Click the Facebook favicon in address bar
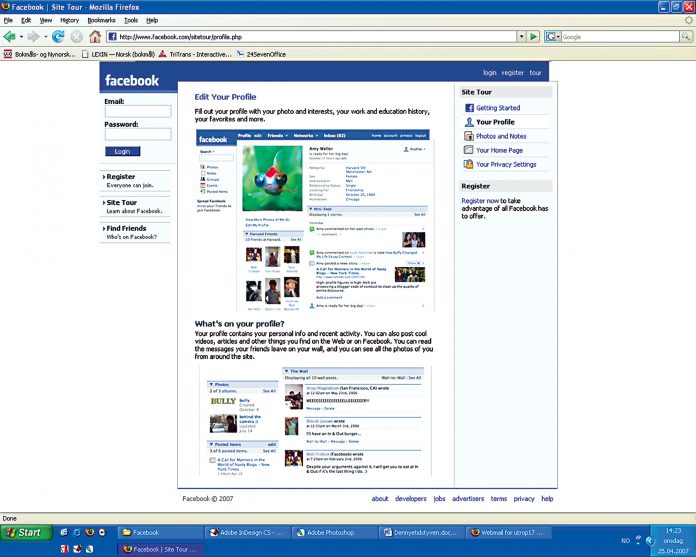This screenshot has height=557, width=696. [x=113, y=37]
